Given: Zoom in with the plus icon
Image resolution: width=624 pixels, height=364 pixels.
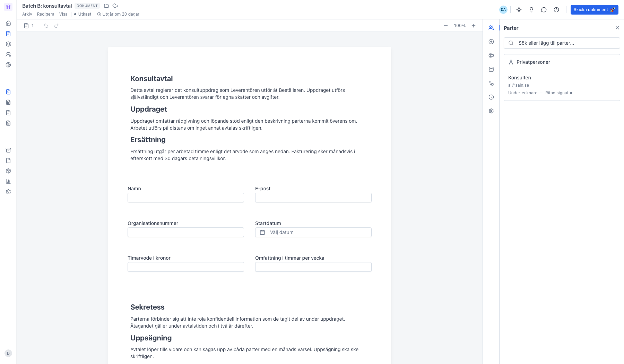Looking at the screenshot, I should click(x=474, y=26).
